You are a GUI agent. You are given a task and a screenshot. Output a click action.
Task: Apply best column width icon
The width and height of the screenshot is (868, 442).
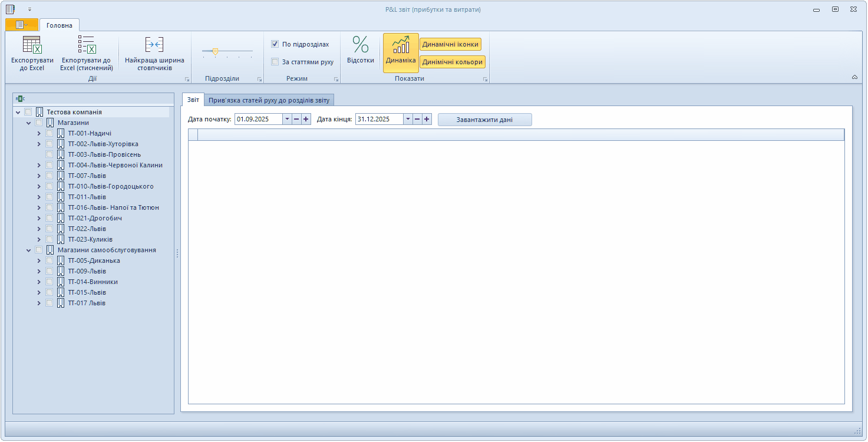pos(154,45)
